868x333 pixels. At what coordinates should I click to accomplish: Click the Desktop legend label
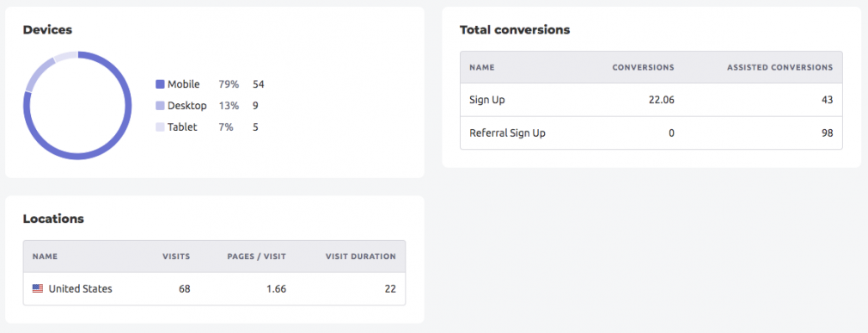pos(187,105)
